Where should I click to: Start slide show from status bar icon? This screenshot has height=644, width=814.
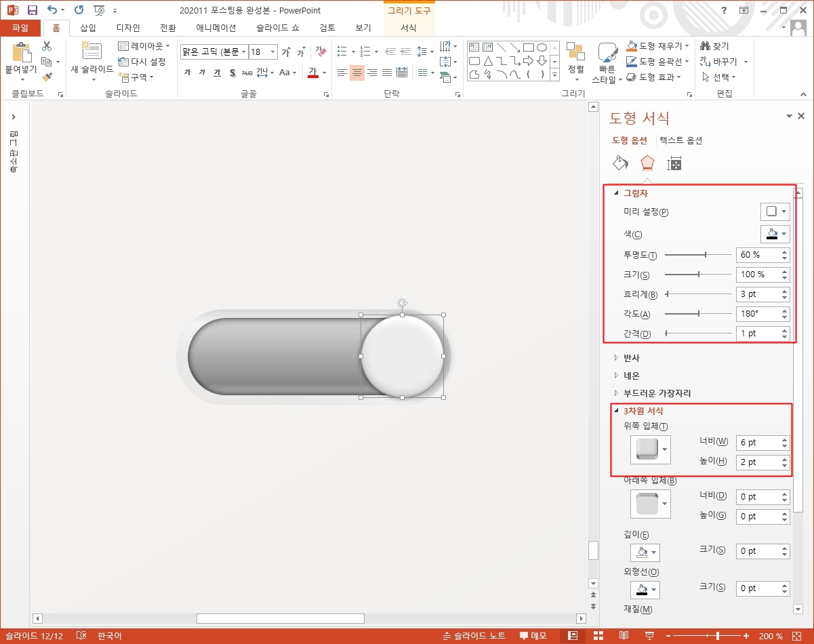(649, 636)
